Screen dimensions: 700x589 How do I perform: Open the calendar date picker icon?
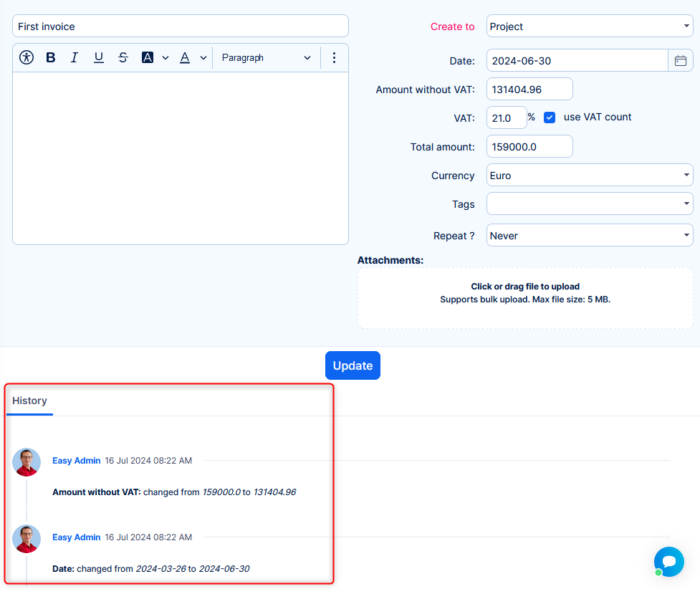[x=681, y=61]
